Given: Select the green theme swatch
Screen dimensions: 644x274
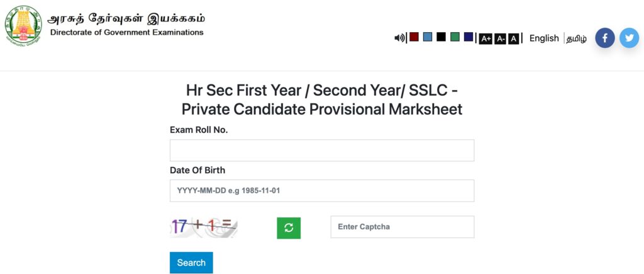Looking at the screenshot, I should [x=455, y=37].
